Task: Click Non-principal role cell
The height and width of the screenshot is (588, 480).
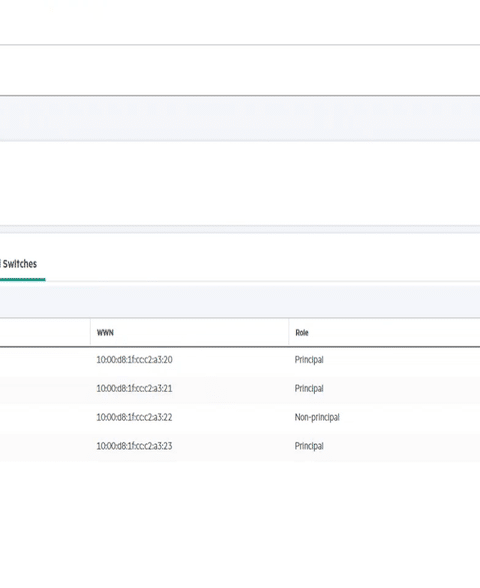Action: (x=317, y=417)
